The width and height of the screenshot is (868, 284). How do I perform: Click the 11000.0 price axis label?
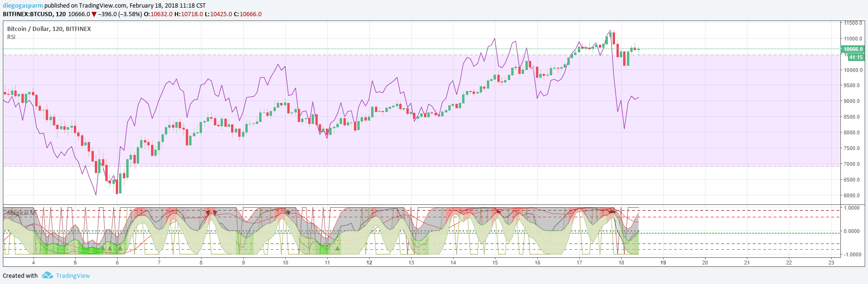[853, 39]
